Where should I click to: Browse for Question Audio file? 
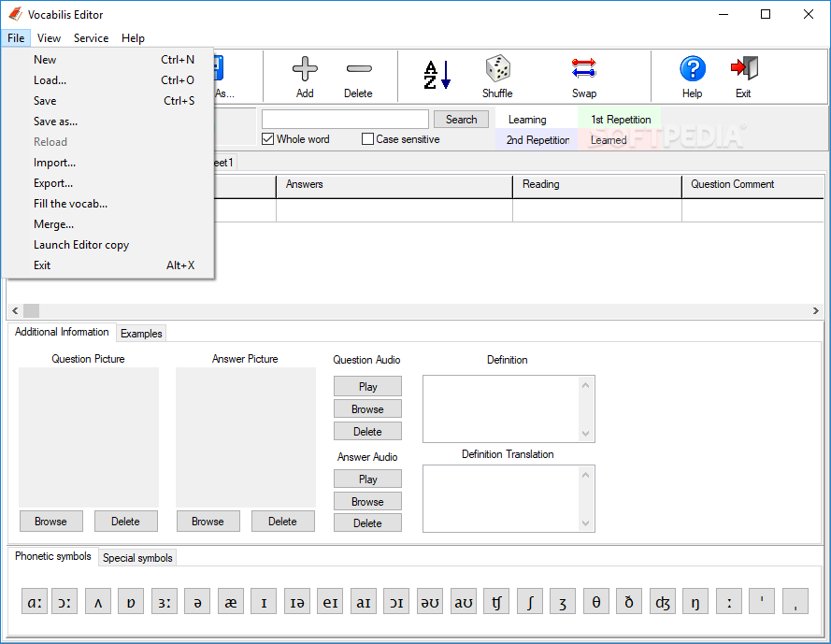click(367, 408)
